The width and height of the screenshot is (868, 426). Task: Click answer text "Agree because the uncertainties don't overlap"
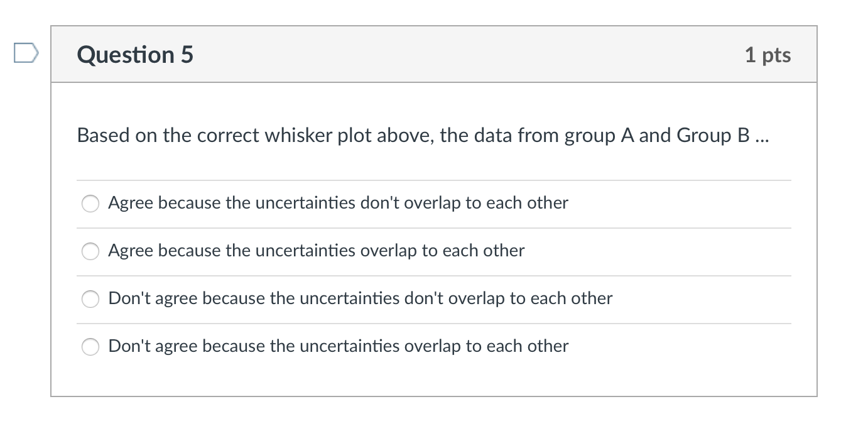click(338, 203)
